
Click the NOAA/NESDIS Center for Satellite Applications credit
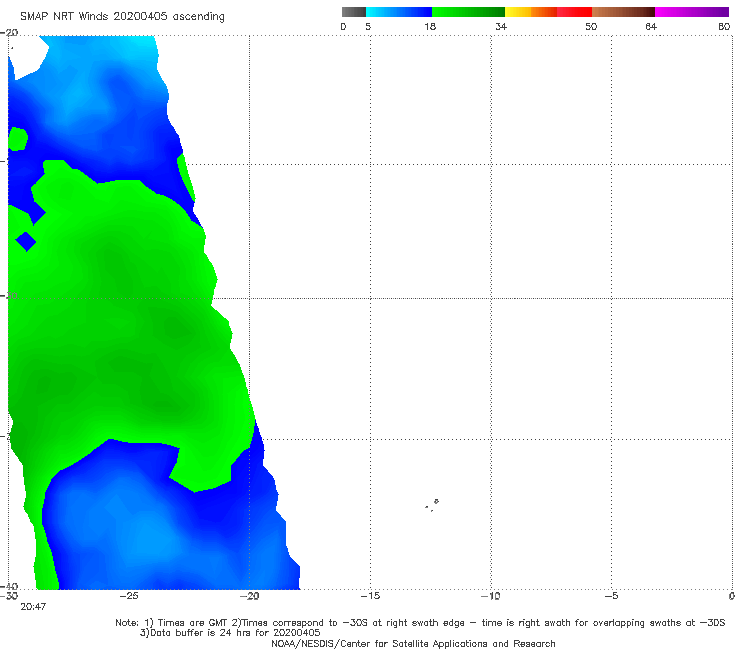413,644
